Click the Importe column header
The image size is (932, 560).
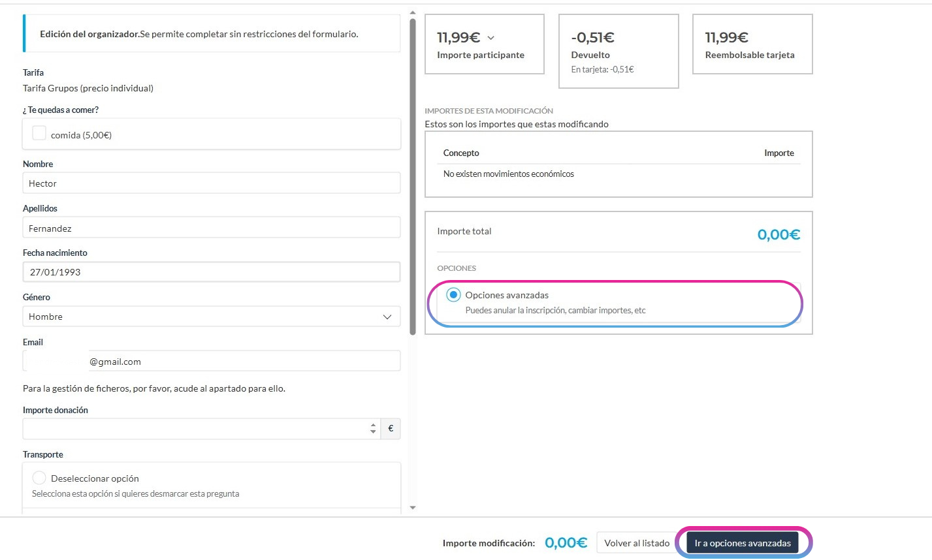pyautogui.click(x=779, y=153)
